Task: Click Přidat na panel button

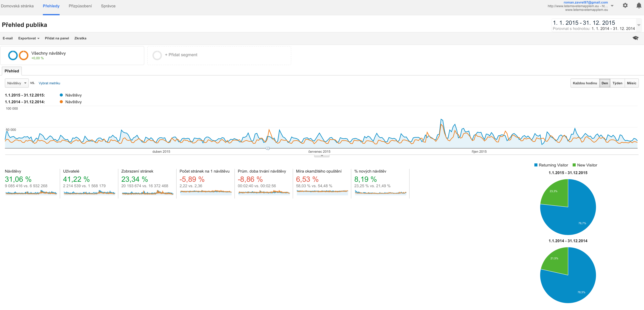Action: pyautogui.click(x=57, y=38)
